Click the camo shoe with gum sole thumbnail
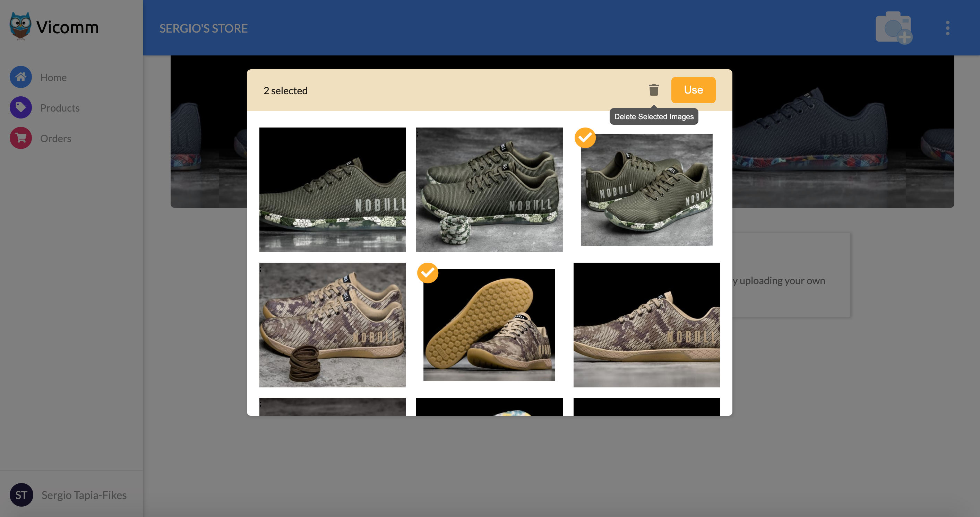The image size is (980, 517). click(489, 325)
